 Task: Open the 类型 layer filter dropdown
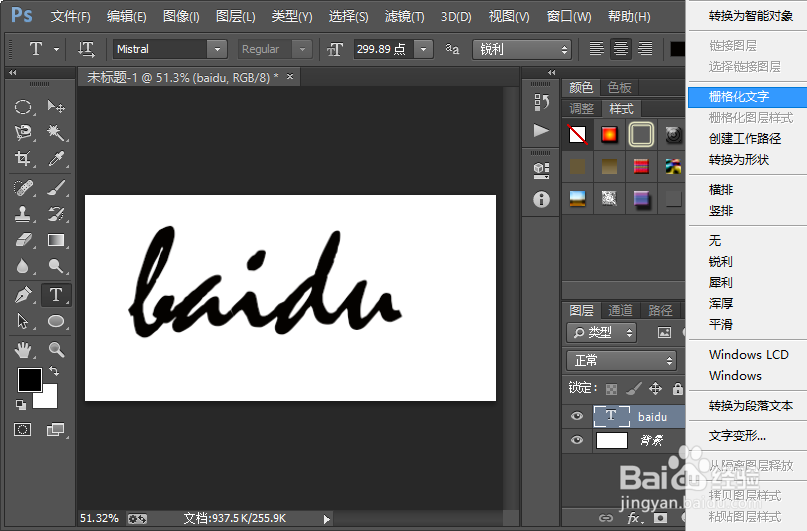602,333
